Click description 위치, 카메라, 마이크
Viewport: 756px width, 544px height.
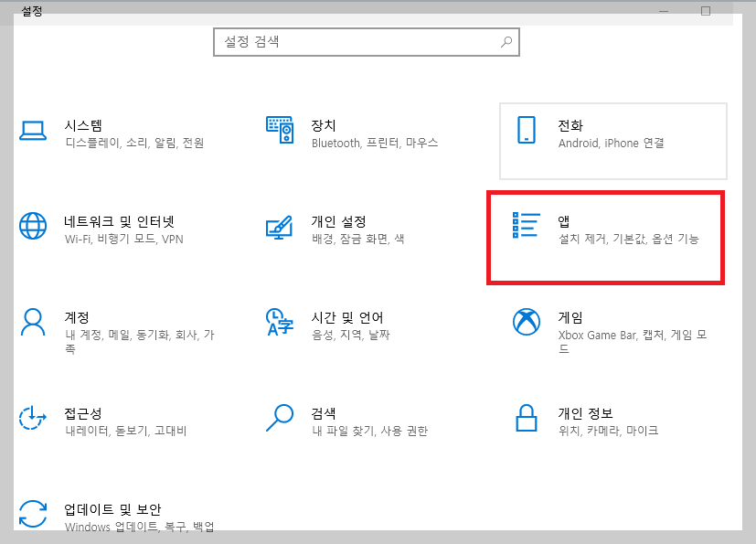[609, 432]
